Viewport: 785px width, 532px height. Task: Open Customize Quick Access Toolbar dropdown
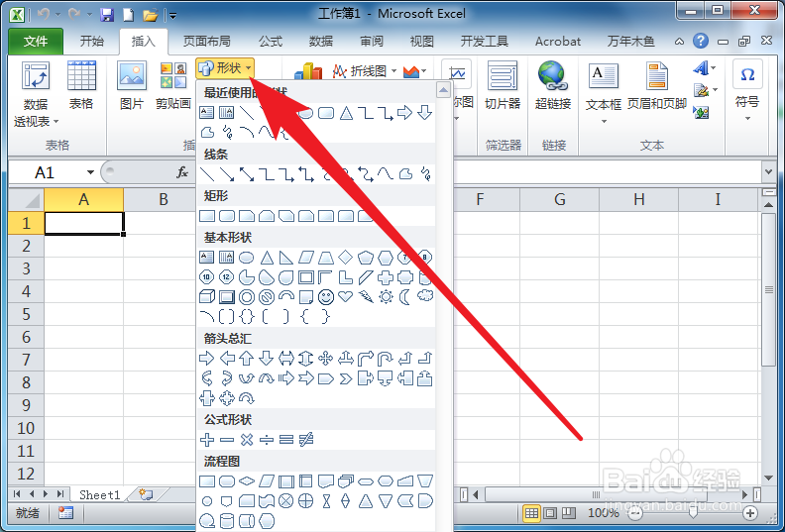click(172, 16)
